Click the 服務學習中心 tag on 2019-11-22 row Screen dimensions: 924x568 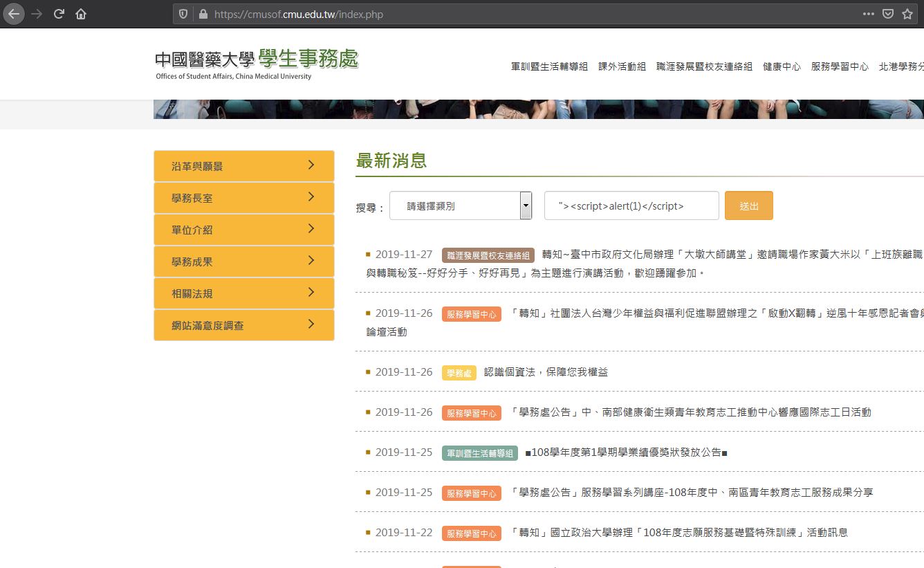472,533
